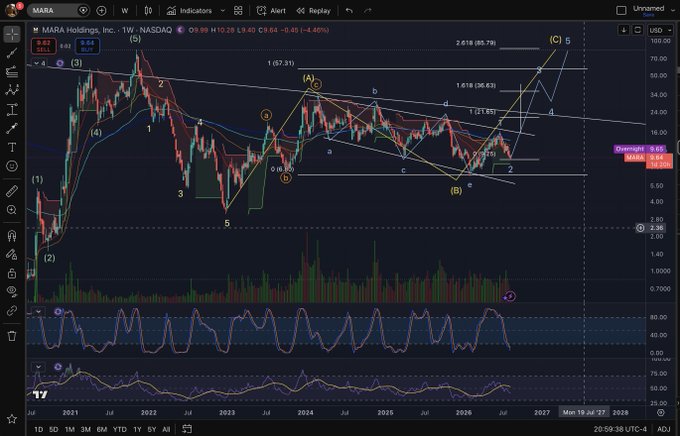Open the emoji icons tool
The width and height of the screenshot is (680, 436).
click(x=12, y=166)
